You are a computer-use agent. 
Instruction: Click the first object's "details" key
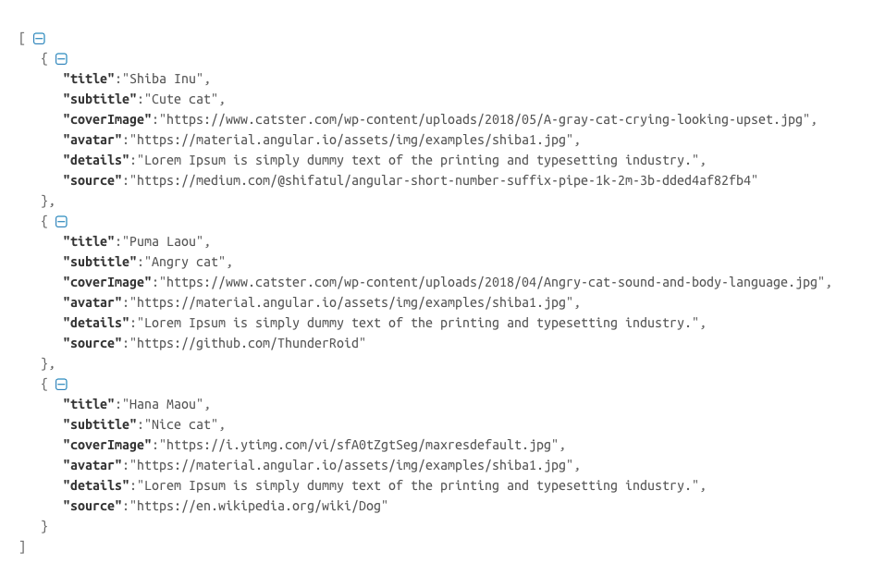pos(96,160)
